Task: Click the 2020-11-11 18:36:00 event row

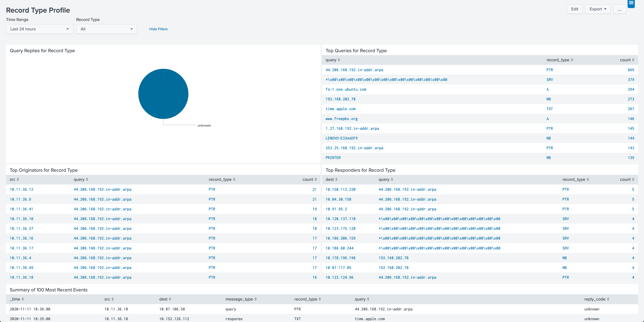Action: point(322,309)
